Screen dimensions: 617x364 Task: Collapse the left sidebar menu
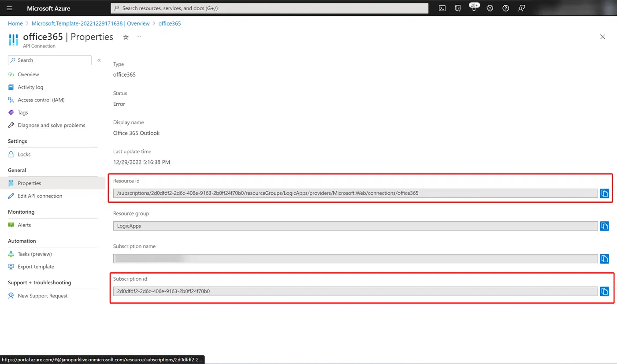pos(99,60)
